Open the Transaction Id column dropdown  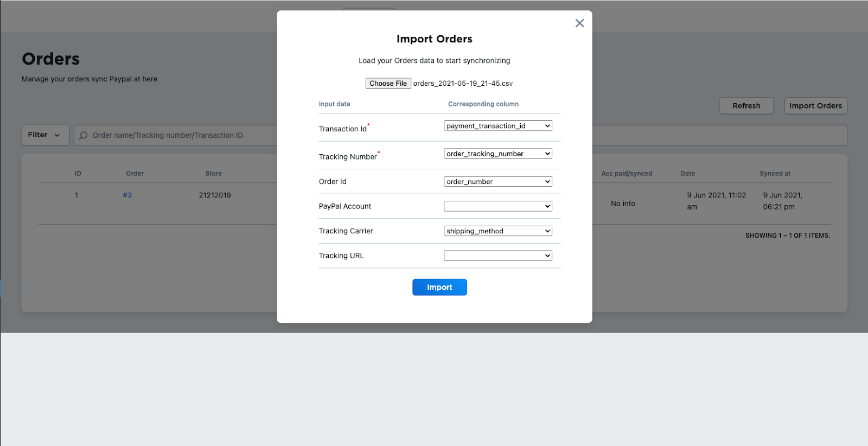pyautogui.click(x=498, y=126)
